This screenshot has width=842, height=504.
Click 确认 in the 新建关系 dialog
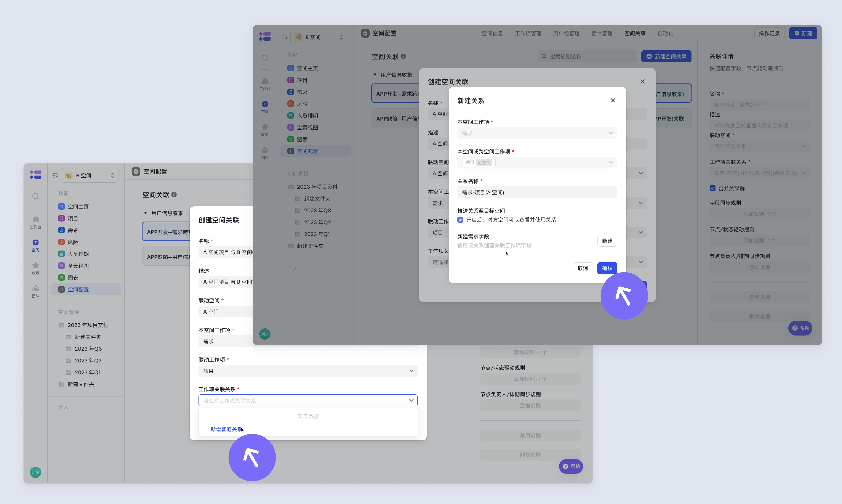[607, 268]
